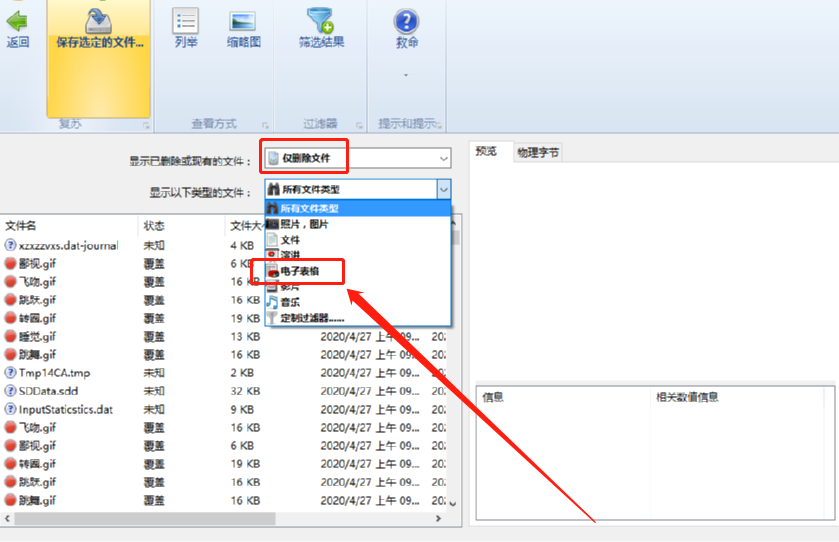Choose 影片 video type option
This screenshot has height=542, width=839.
point(358,287)
